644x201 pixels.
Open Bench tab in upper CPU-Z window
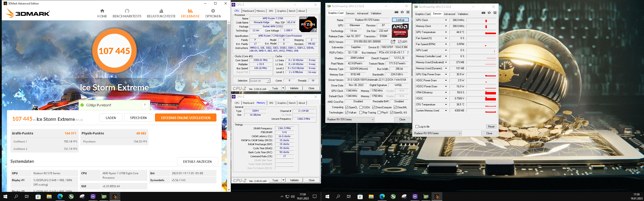[292, 11]
